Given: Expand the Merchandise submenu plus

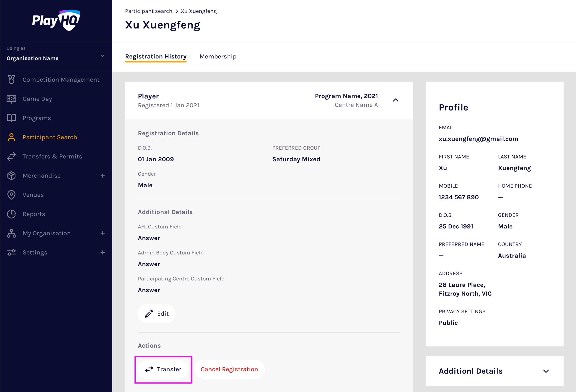Looking at the screenshot, I should click(x=103, y=176).
